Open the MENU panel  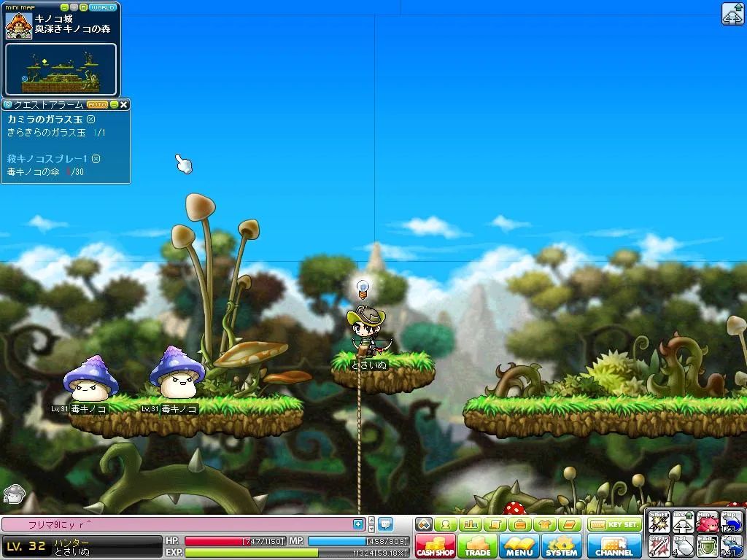519,546
